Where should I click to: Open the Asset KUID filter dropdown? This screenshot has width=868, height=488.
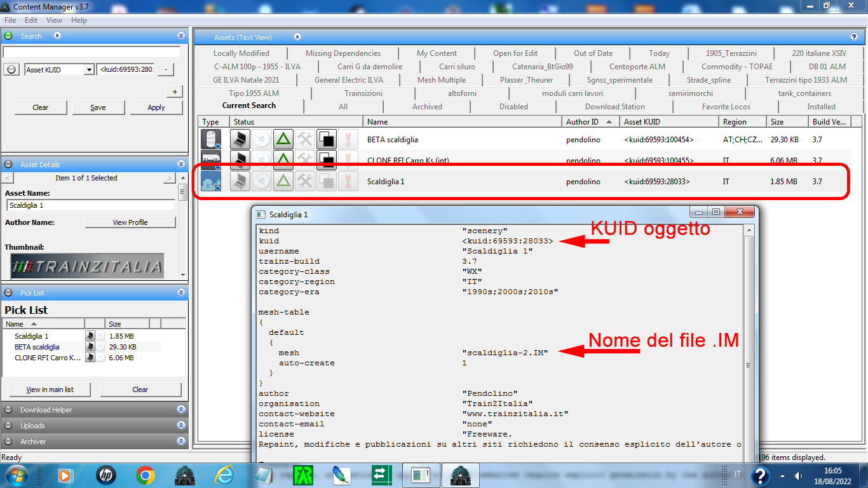pos(89,70)
